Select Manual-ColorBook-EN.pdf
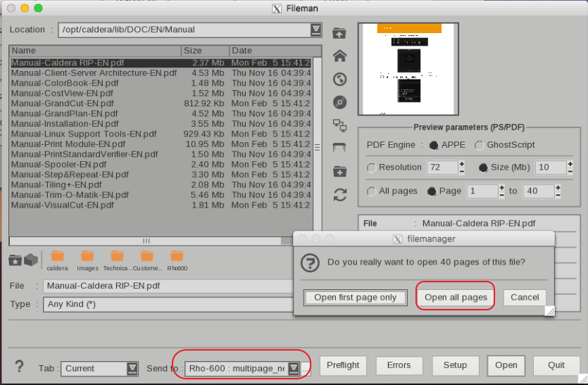Screen dimensions: 588x385 click(161, 83)
